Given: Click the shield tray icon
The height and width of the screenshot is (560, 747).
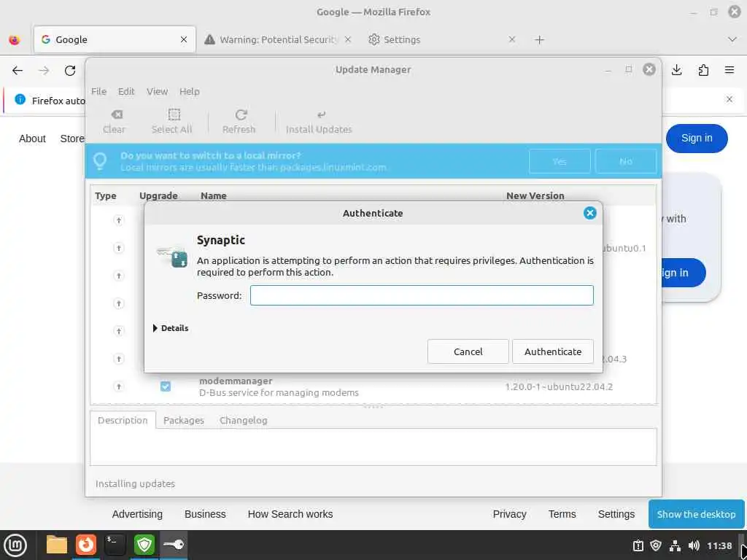Looking at the screenshot, I should pyautogui.click(x=656, y=545).
